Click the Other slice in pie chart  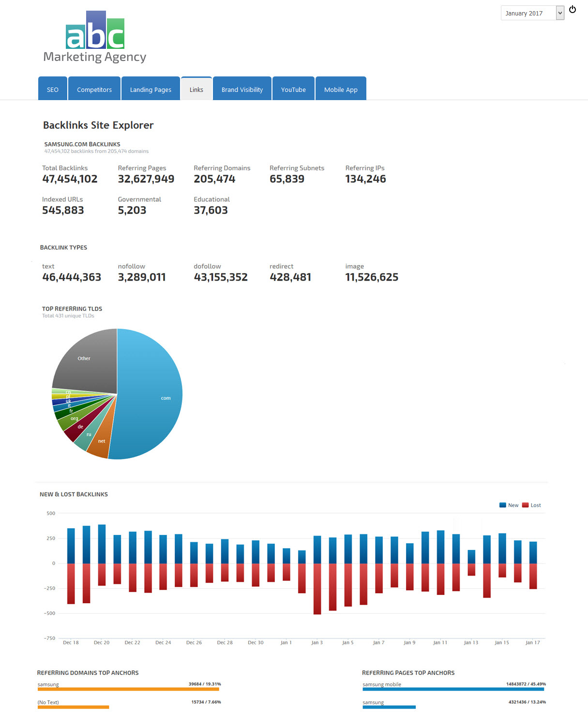click(87, 363)
